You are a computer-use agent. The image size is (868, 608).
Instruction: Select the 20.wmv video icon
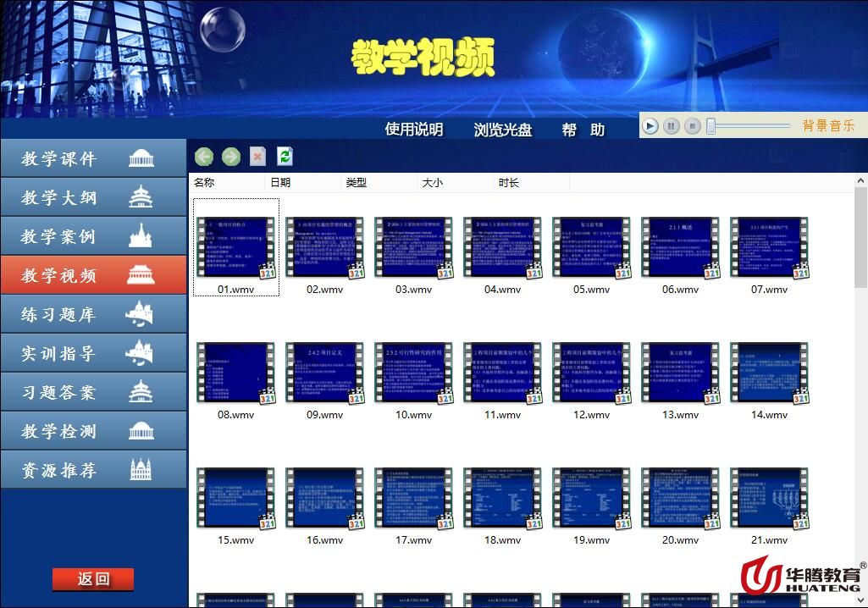click(x=680, y=498)
